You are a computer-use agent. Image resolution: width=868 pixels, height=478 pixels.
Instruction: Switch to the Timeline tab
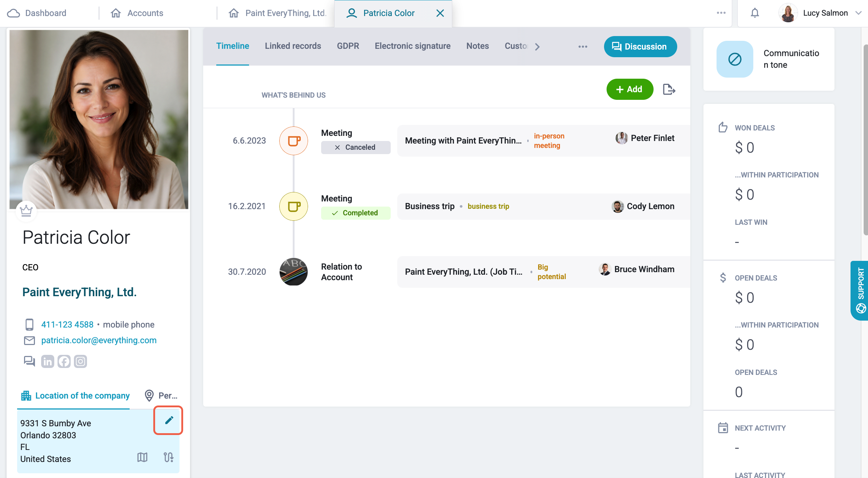pyautogui.click(x=233, y=46)
